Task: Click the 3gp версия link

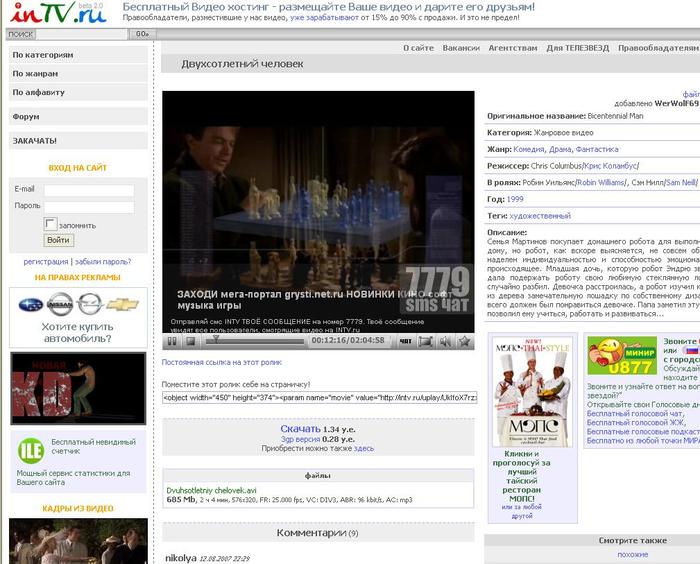Action: pyautogui.click(x=300, y=439)
